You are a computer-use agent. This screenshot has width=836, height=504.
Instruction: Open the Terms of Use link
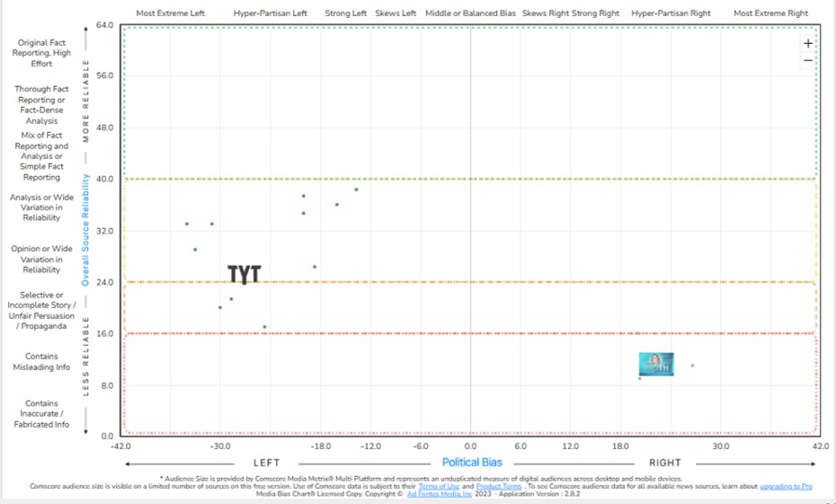[439, 486]
